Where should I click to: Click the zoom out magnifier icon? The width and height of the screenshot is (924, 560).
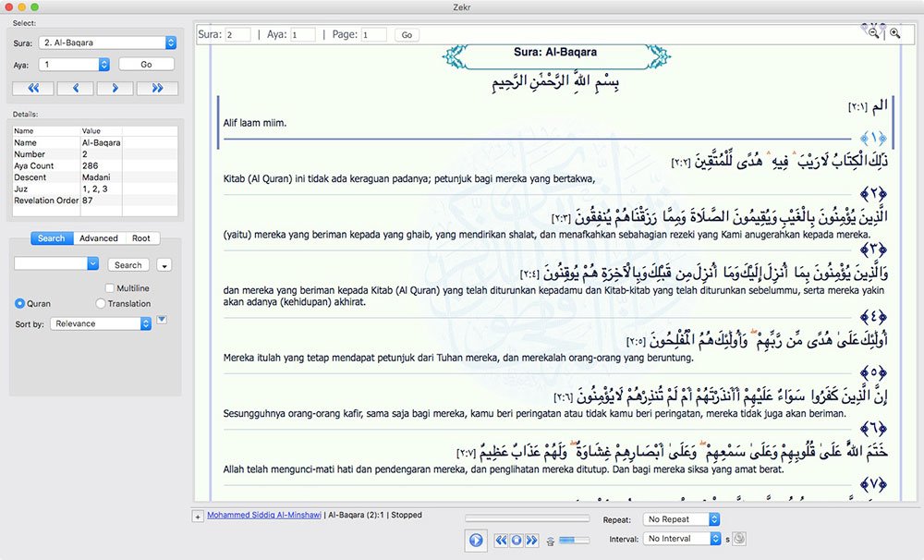click(x=873, y=33)
